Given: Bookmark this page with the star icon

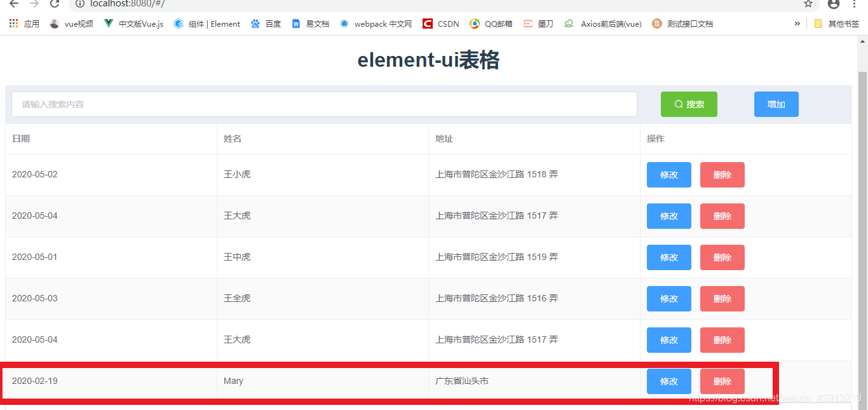Looking at the screenshot, I should pos(808,4).
